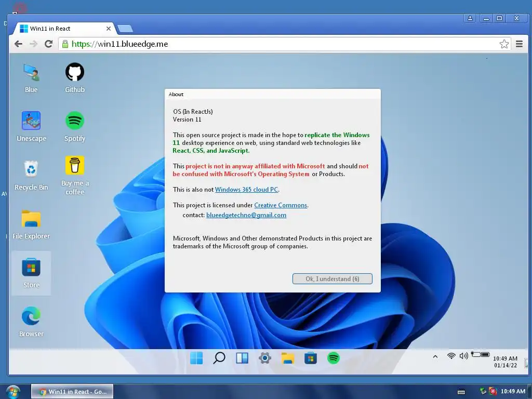Image resolution: width=532 pixels, height=399 pixels.
Task: Select the Win11 in React taskbar button
Action: coord(72,392)
